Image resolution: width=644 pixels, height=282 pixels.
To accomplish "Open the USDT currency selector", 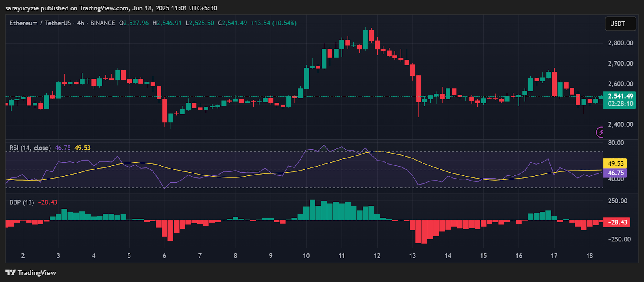I will 620,24.
